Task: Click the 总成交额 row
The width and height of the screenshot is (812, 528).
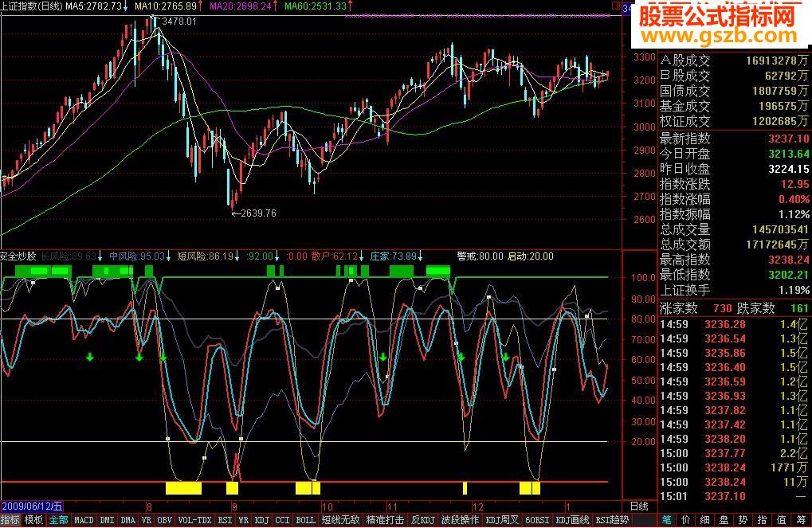Action: click(x=734, y=244)
